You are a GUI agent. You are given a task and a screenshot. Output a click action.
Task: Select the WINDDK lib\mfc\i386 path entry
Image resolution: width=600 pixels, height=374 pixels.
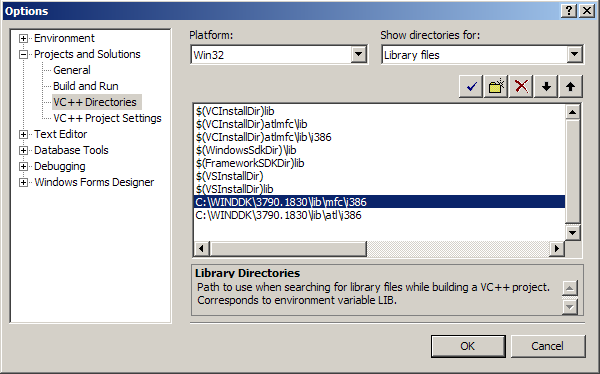379,202
